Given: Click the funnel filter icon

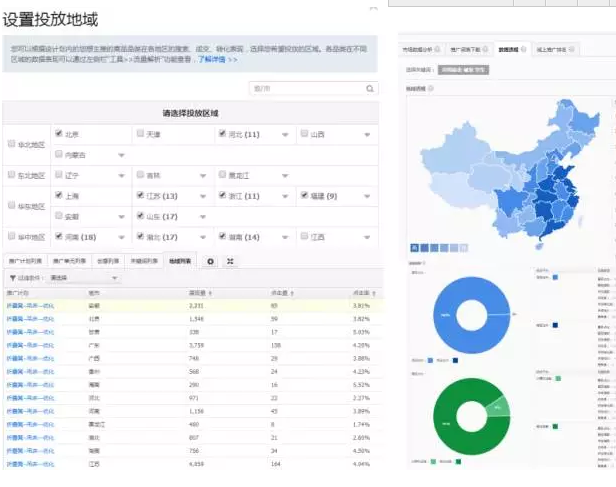Looking at the screenshot, I should tap(11, 277).
